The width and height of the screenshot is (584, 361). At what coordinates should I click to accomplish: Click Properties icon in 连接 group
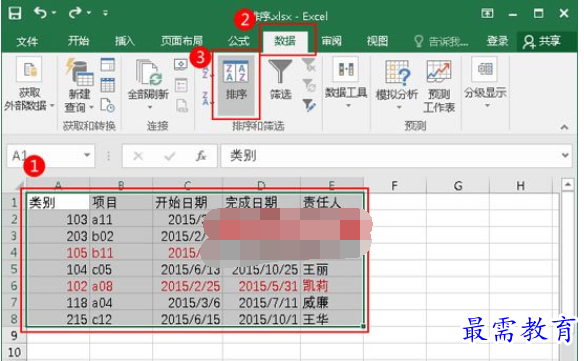[x=181, y=85]
